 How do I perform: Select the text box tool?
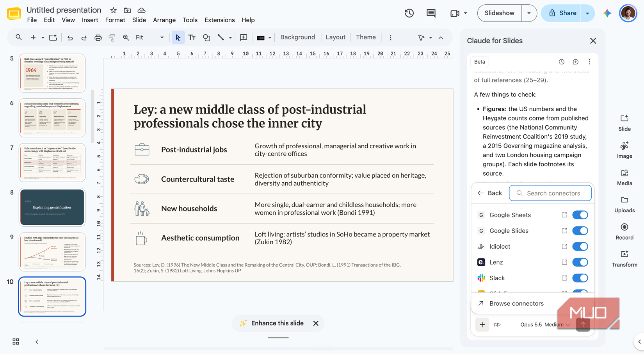click(x=192, y=37)
